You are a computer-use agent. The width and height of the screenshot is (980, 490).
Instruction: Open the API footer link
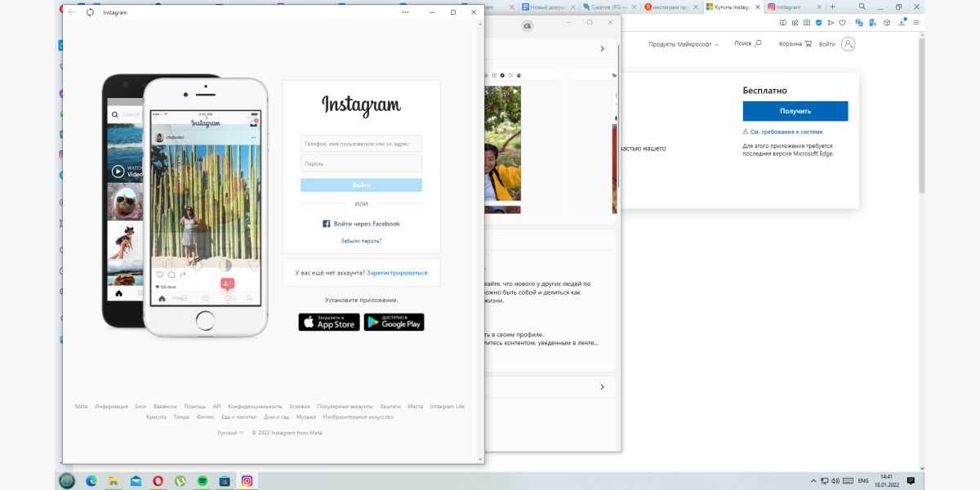pos(217,406)
